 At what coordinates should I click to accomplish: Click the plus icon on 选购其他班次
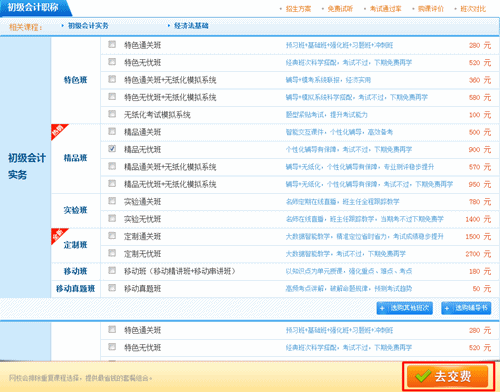pos(382,308)
